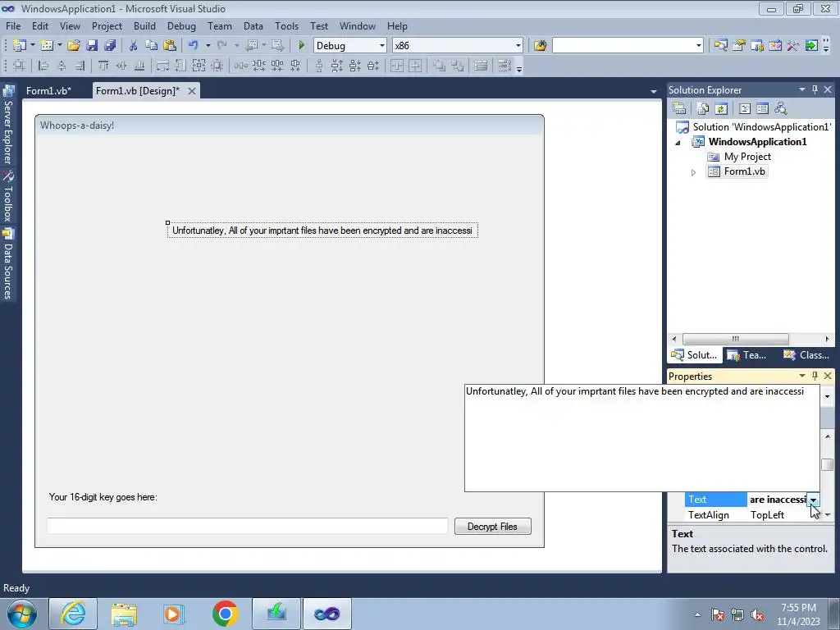Click the Center Horizontally layout icon
The width and height of the screenshot is (840, 630).
tap(397, 66)
